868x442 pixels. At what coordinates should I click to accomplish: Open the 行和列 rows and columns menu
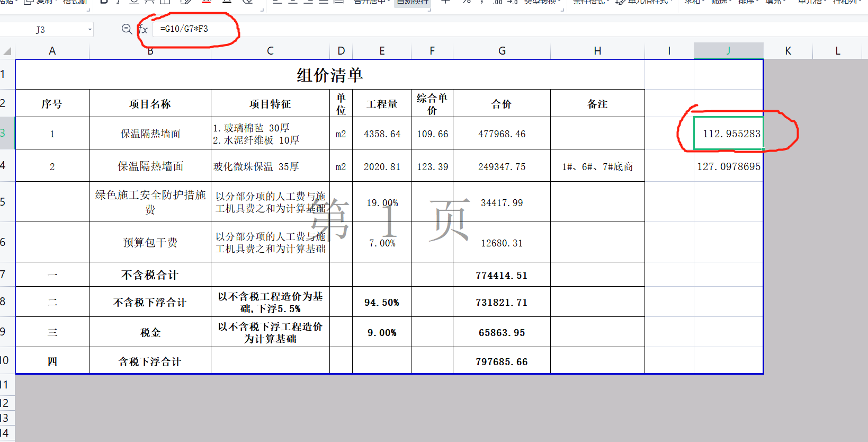(847, 2)
